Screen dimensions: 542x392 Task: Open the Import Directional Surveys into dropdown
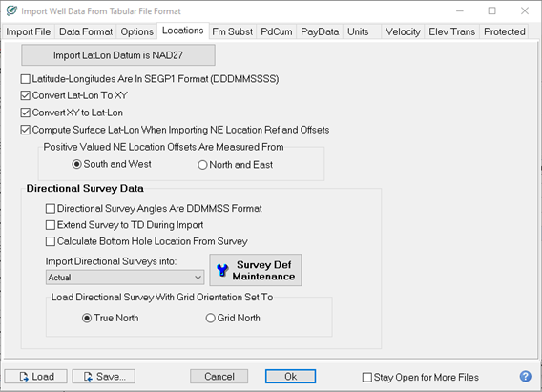[125, 278]
